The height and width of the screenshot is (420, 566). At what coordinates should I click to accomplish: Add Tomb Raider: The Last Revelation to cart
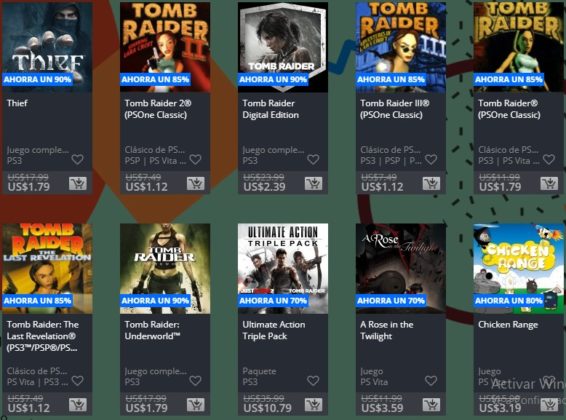[x=78, y=405]
